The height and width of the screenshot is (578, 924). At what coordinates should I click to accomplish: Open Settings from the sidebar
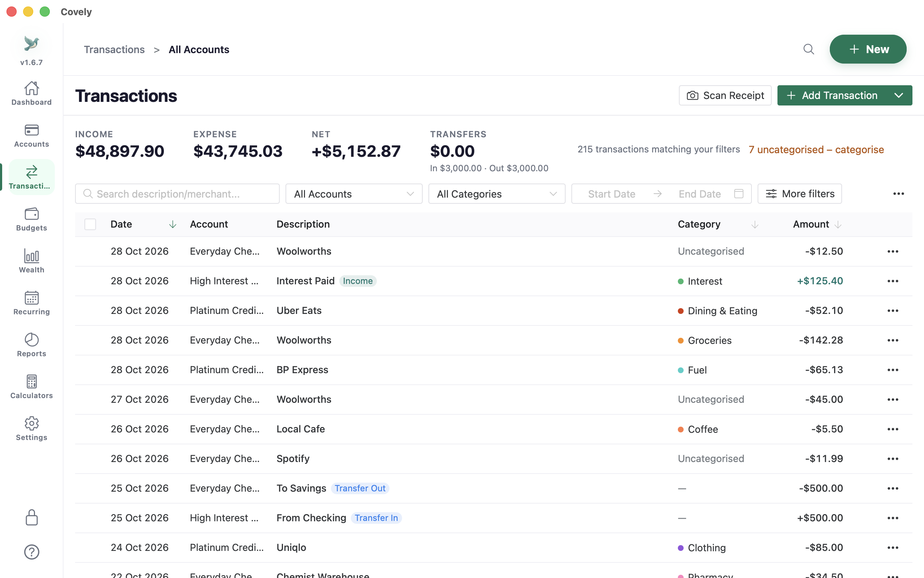pyautogui.click(x=31, y=428)
